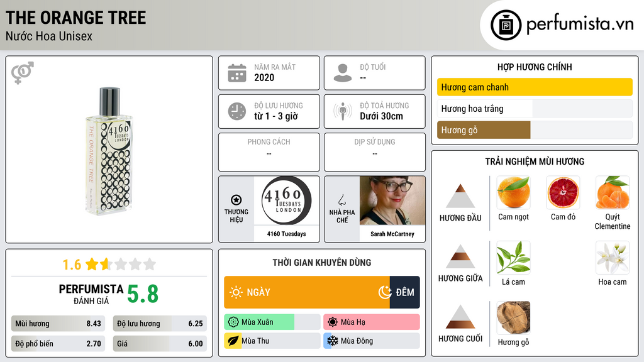Select the Hương đầu pyramid icon
Viewport: 644px width, 362px height.
click(460, 196)
